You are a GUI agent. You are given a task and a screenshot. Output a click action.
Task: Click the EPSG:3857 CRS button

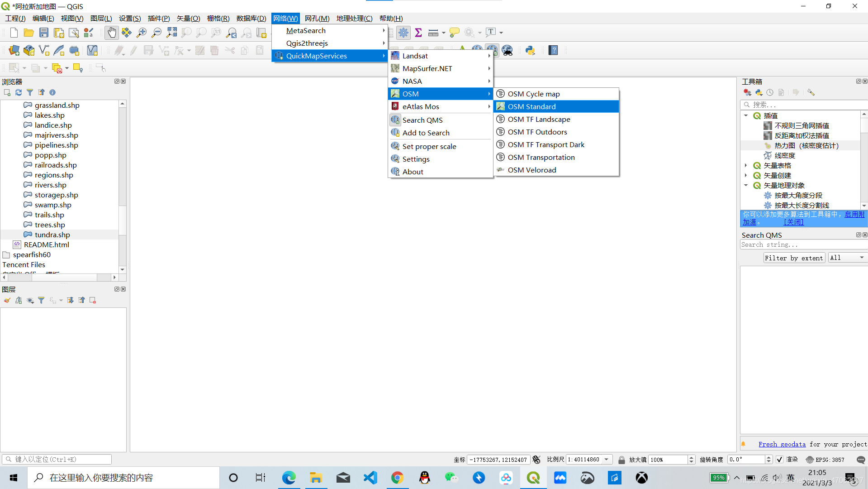tap(825, 460)
